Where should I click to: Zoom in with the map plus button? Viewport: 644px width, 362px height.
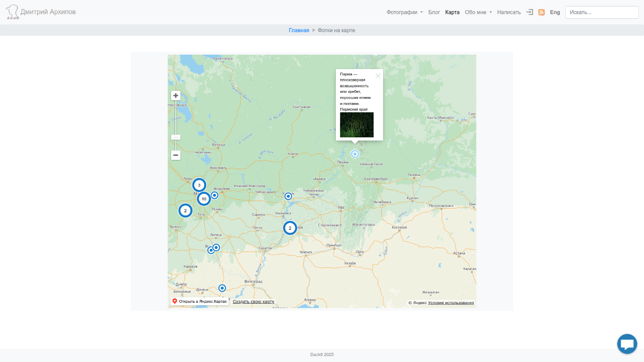[x=176, y=96]
